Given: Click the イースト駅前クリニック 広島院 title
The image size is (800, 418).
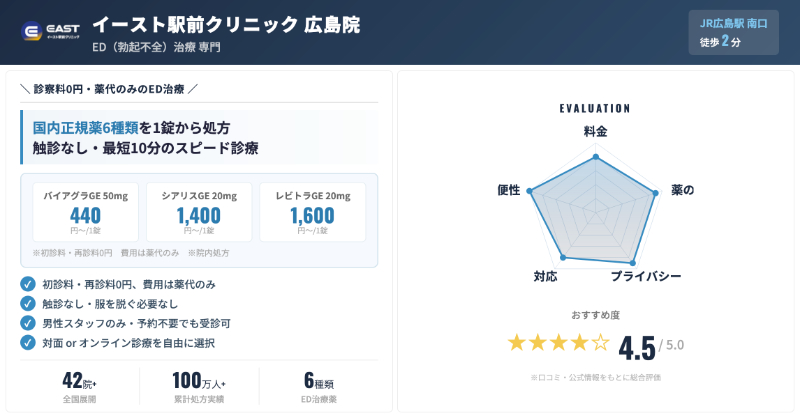Looking at the screenshot, I should pyautogui.click(x=226, y=24).
